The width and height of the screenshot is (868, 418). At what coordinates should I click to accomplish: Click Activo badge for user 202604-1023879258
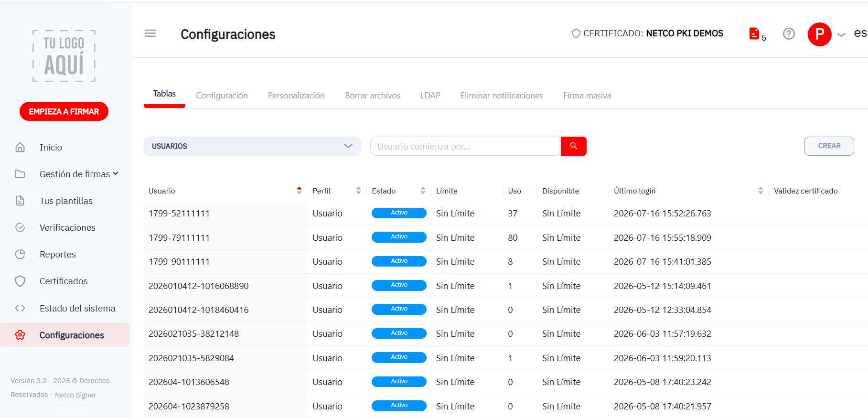399,406
